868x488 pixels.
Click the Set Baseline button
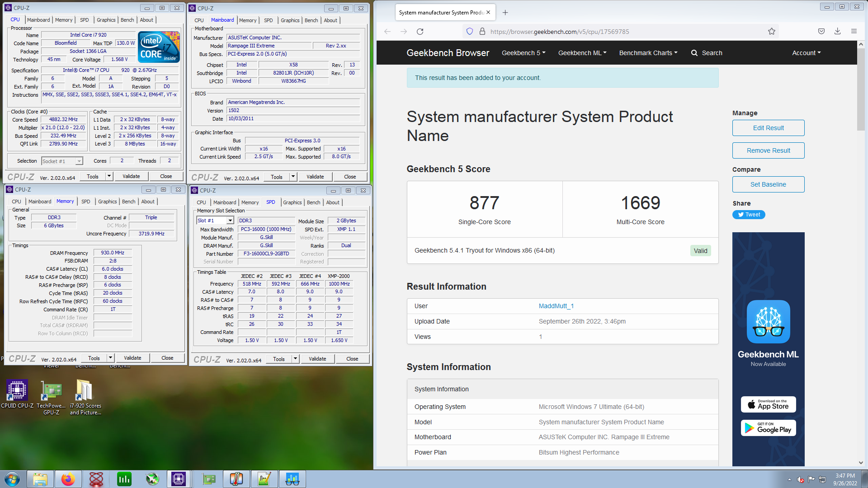click(x=768, y=184)
